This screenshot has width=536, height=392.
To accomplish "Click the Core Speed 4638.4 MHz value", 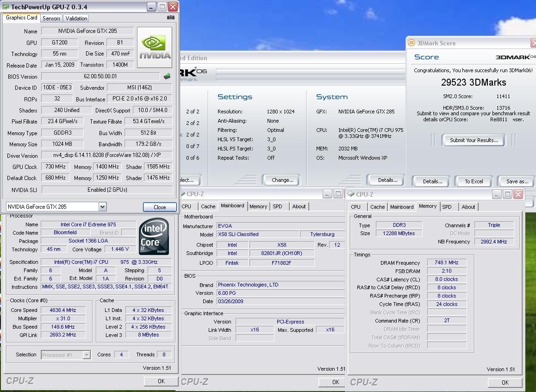I will [x=63, y=310].
